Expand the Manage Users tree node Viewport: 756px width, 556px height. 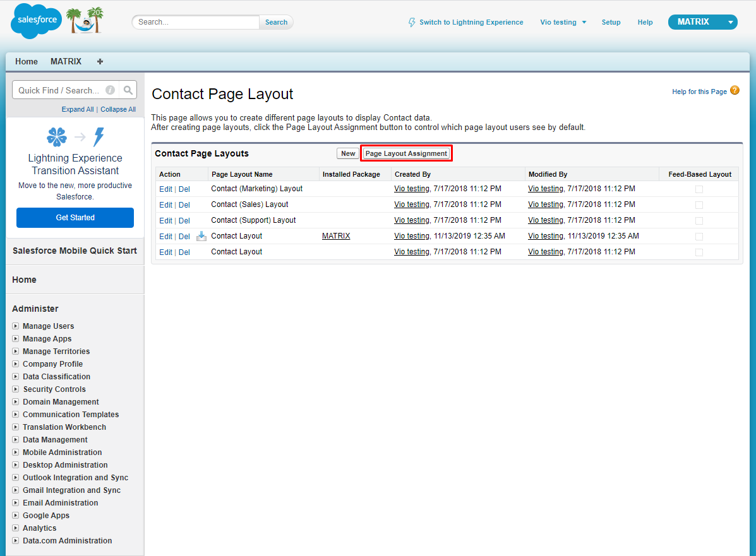(x=15, y=326)
